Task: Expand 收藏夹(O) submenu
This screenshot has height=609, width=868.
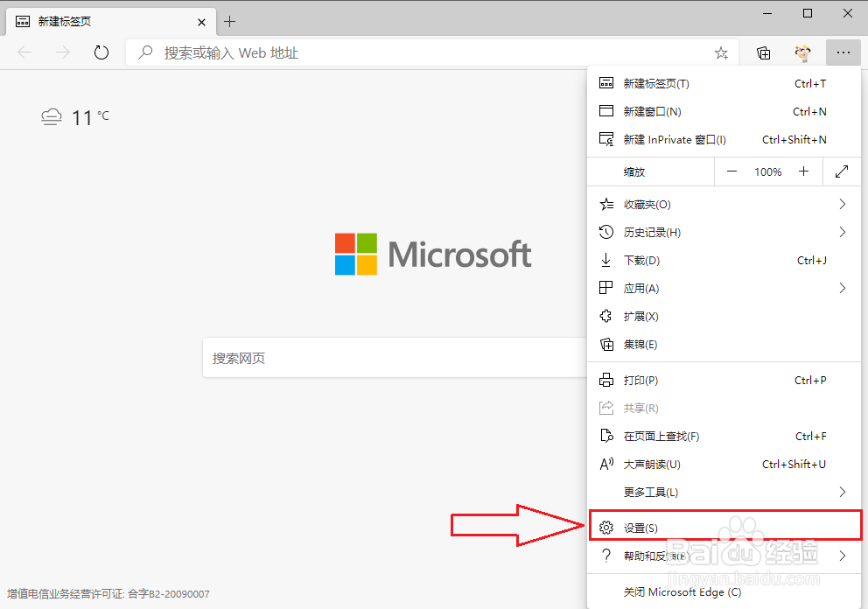Action: click(724, 204)
